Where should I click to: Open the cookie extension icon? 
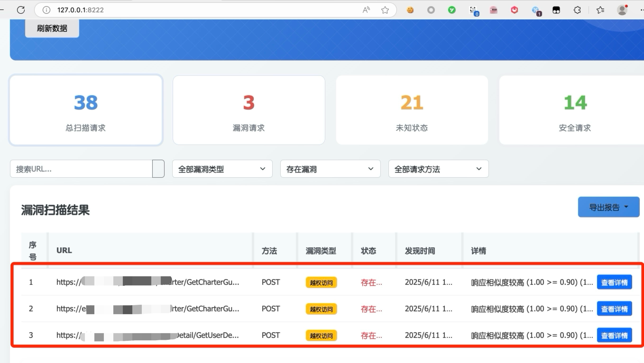click(410, 9)
